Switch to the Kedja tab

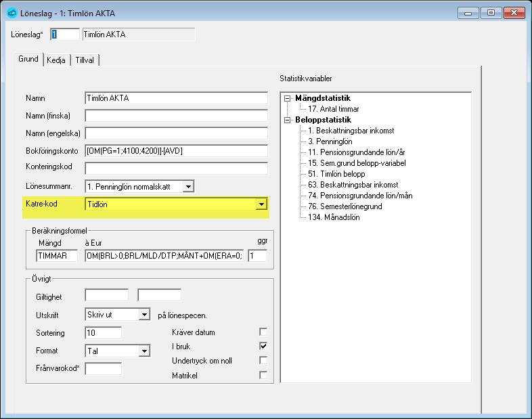(56, 60)
